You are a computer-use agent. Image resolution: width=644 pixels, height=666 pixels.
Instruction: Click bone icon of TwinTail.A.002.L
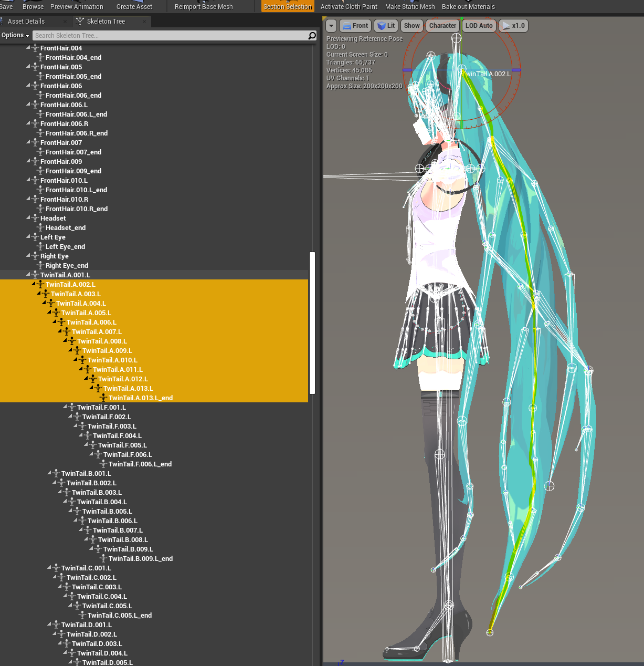(40, 284)
